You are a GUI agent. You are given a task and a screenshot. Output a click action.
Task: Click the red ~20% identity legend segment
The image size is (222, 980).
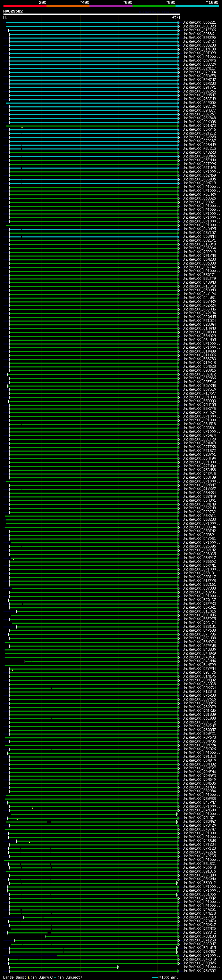(25, 7)
